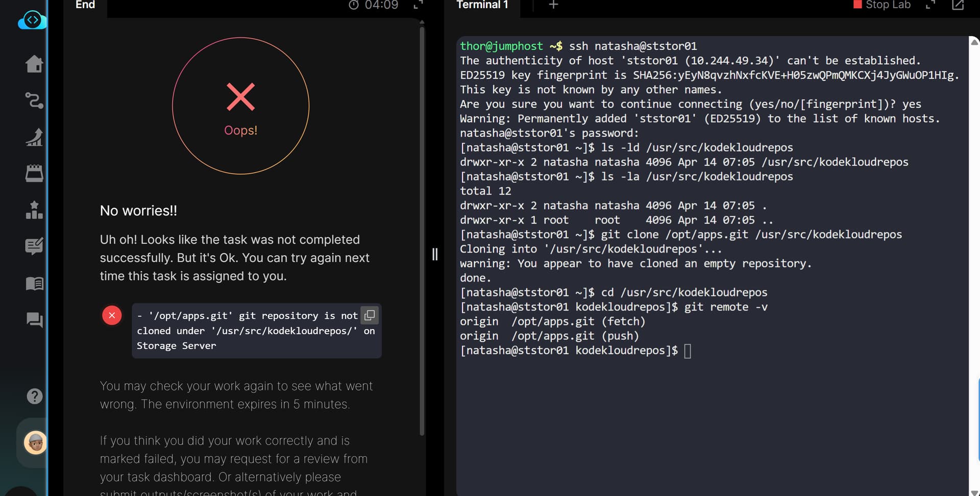
Task: Click the panel divider drag handle
Action: coord(435,254)
